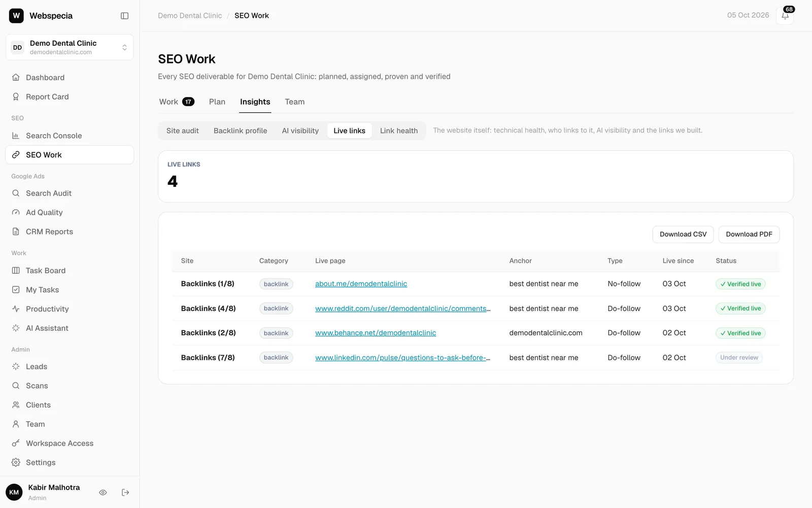Screen dimensions: 812x508
Task: Click the Download CSV button
Action: coord(683,234)
